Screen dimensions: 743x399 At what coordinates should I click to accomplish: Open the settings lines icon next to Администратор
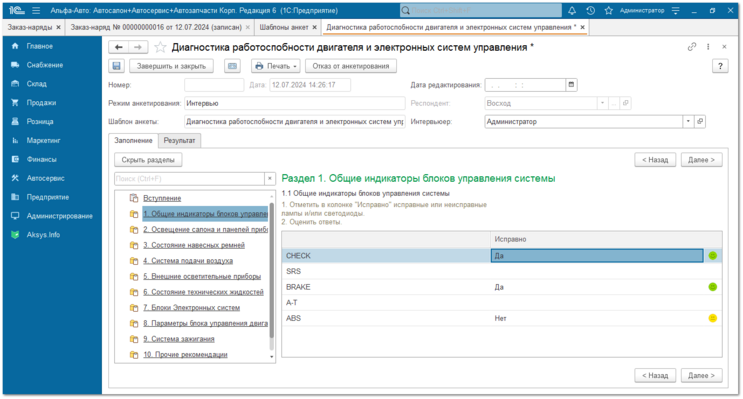[676, 10]
